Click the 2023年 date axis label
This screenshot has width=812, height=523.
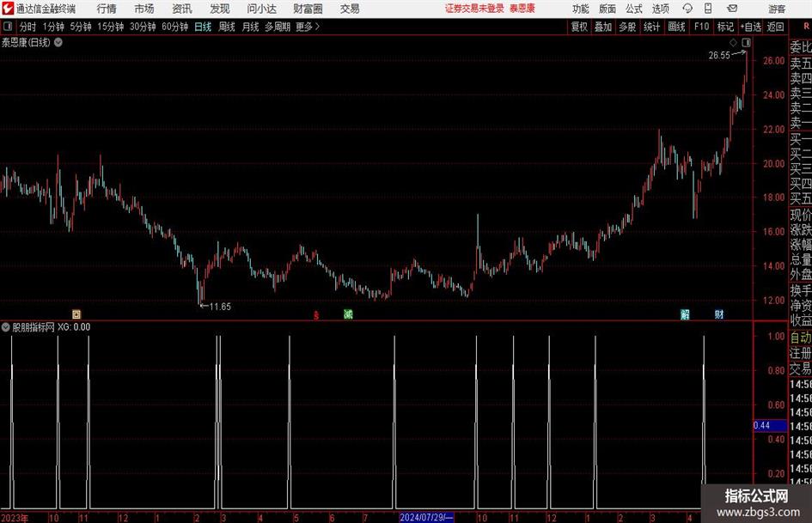[15, 518]
